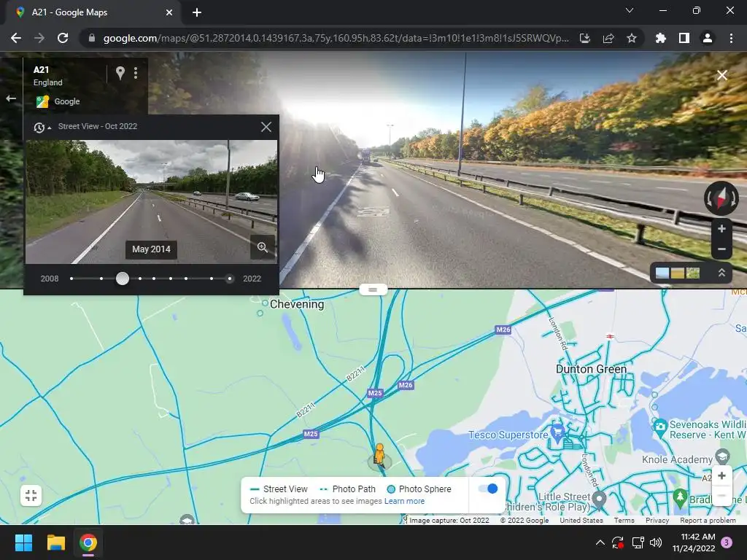This screenshot has width=747, height=560.
Task: Close the Street View time travel panel
Action: click(x=266, y=127)
